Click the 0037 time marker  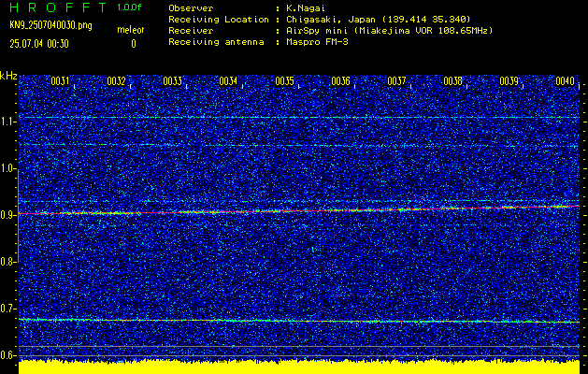point(396,81)
